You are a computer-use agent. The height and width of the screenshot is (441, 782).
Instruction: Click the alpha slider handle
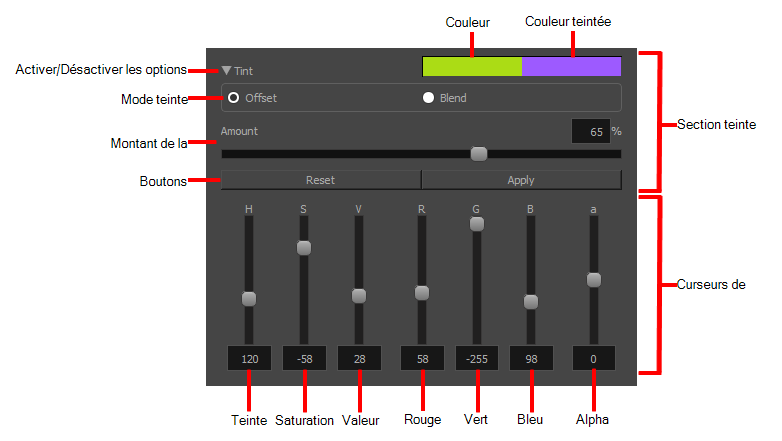pos(593,280)
